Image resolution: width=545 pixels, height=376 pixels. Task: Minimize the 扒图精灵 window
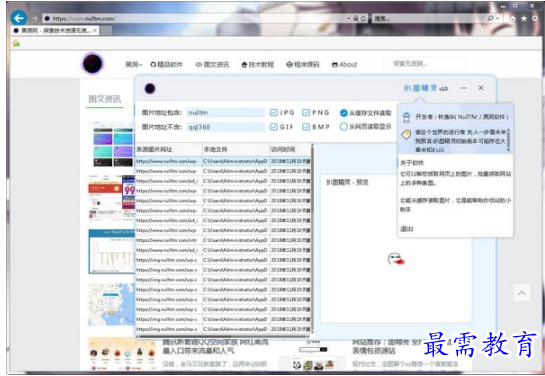coord(464,88)
